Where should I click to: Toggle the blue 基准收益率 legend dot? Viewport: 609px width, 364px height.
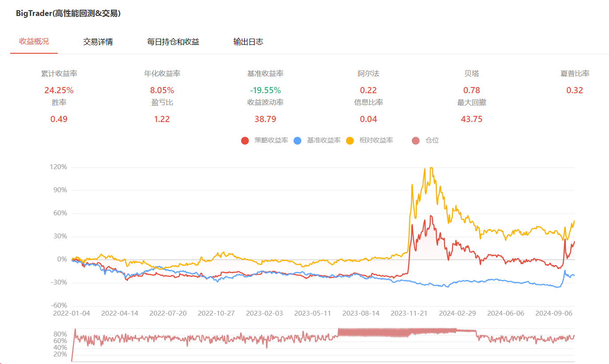point(298,140)
